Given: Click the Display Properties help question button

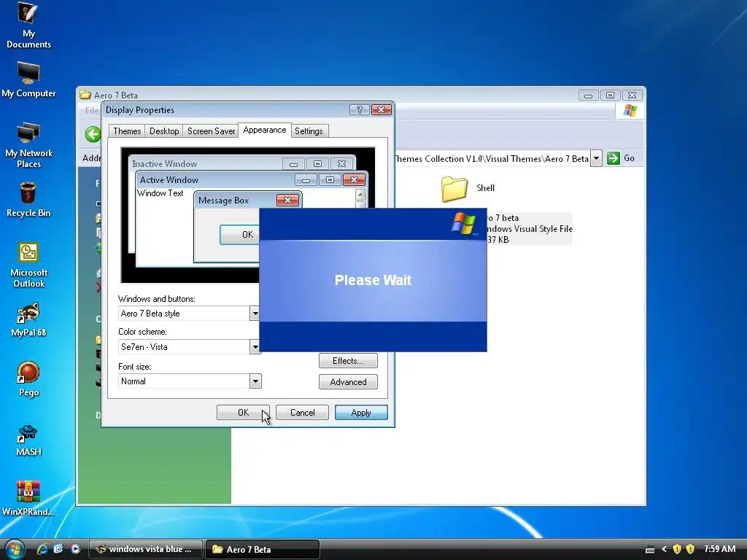Looking at the screenshot, I should coord(359,110).
